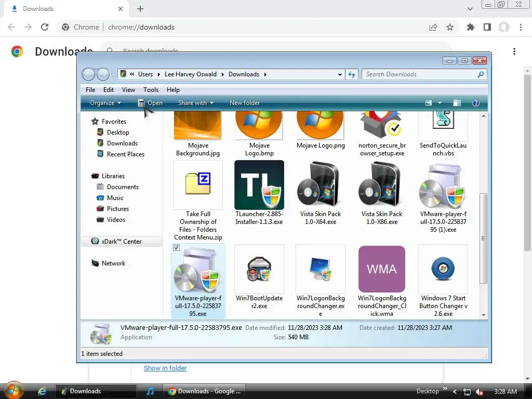
Task: Click the muted volume tray icon
Action: tap(479, 392)
